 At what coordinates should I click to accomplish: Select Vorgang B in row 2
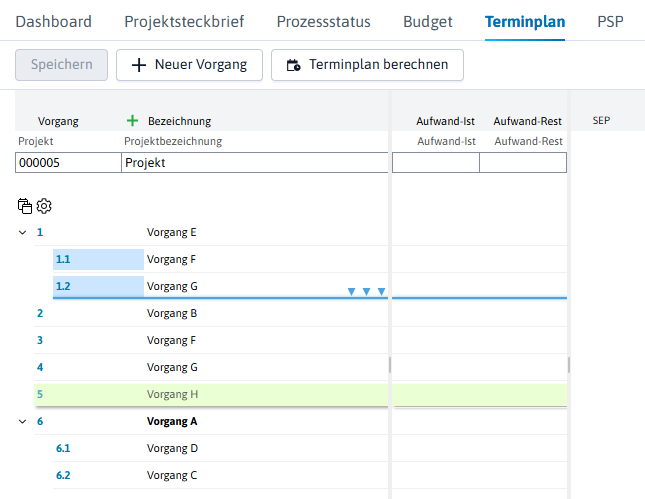point(172,313)
